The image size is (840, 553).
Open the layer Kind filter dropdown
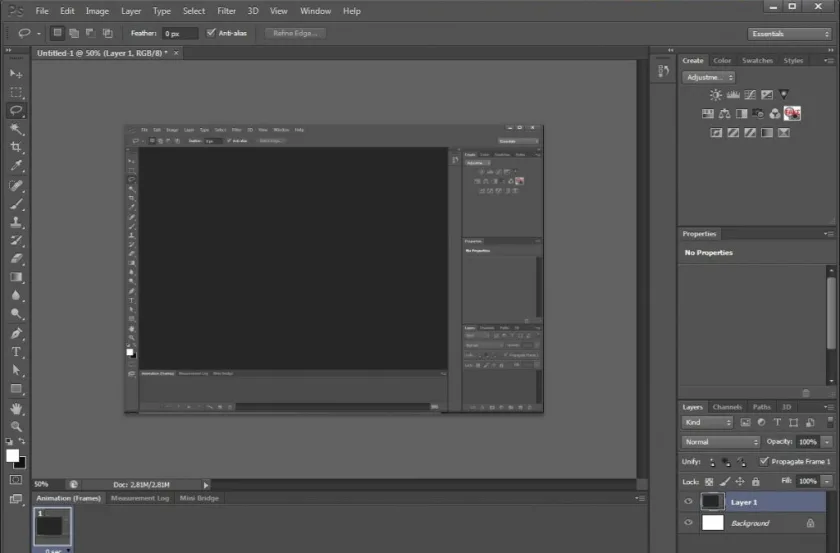click(707, 422)
